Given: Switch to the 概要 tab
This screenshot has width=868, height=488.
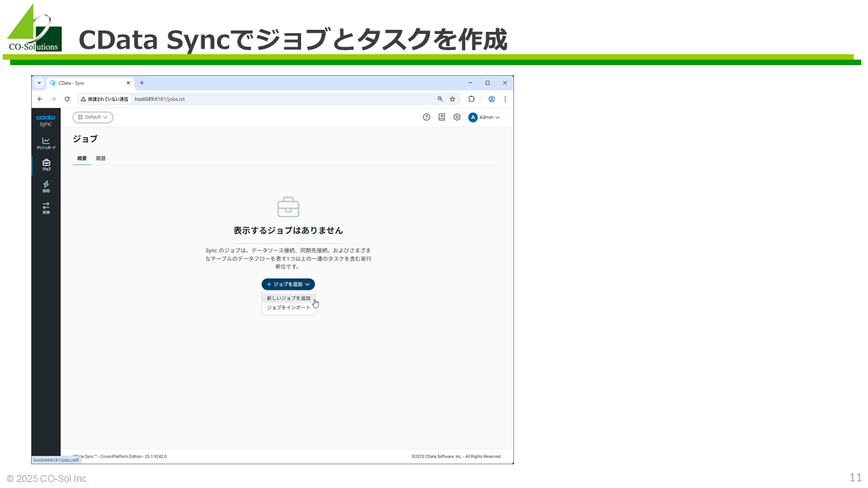Looking at the screenshot, I should (x=82, y=159).
